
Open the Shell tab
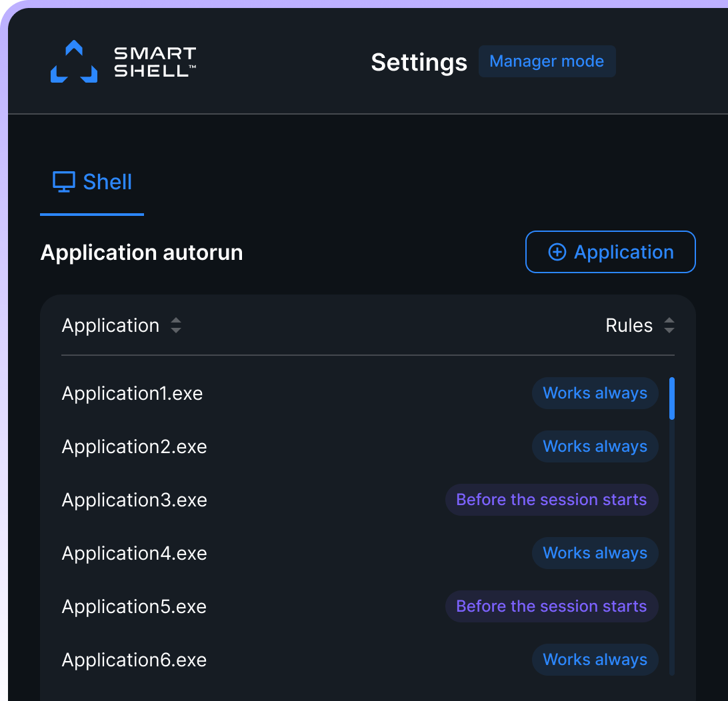(x=92, y=183)
